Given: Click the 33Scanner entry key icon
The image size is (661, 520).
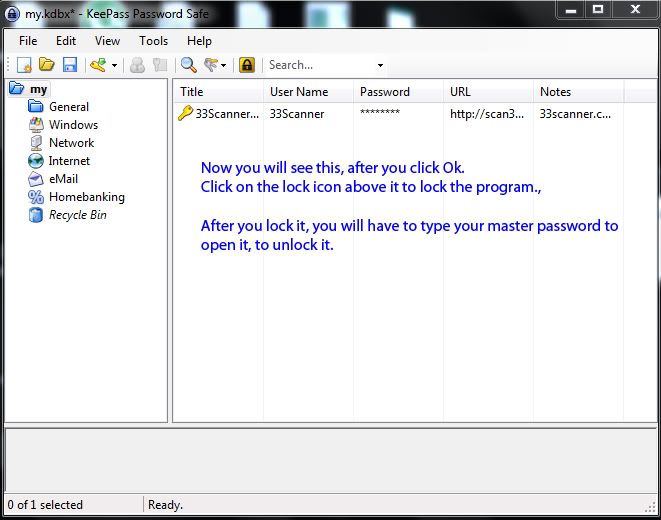Looking at the screenshot, I should click(x=185, y=113).
